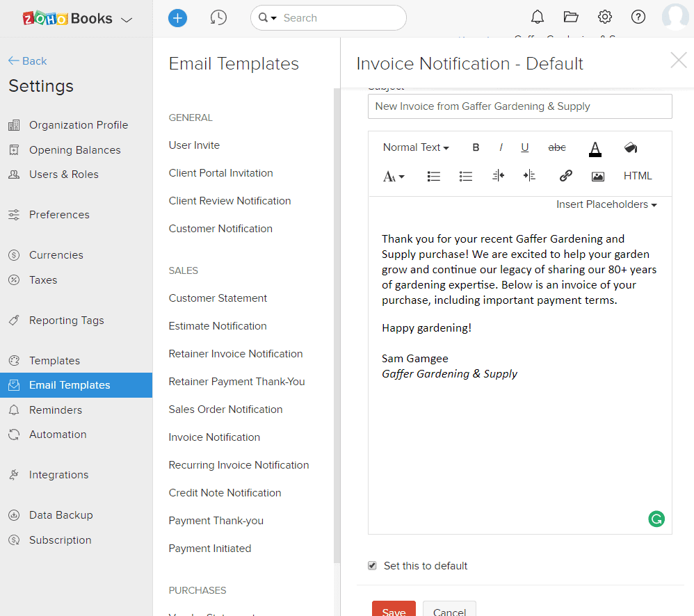Image resolution: width=694 pixels, height=616 pixels.
Task: Insert an image in editor
Action: click(598, 177)
